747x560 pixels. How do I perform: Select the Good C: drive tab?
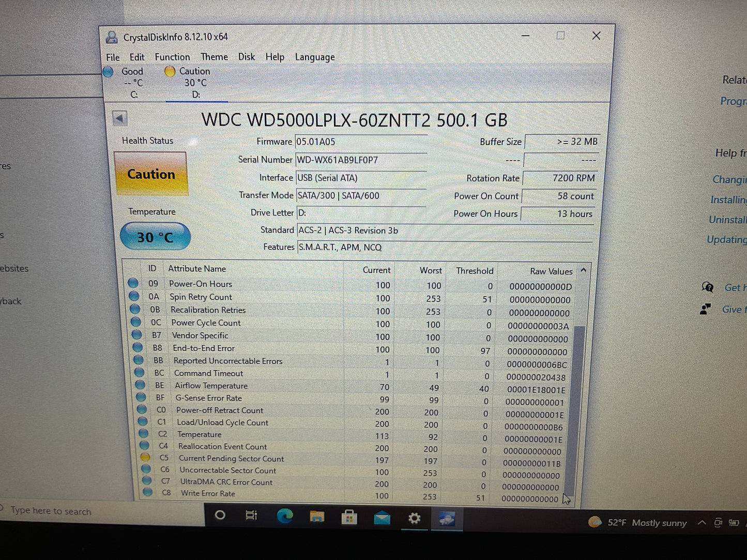pyautogui.click(x=124, y=83)
